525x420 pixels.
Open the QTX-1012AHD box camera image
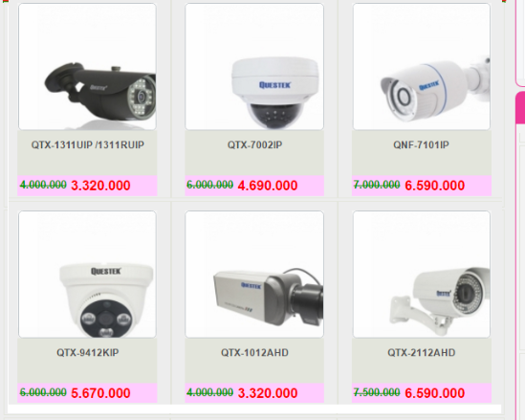[254, 275]
